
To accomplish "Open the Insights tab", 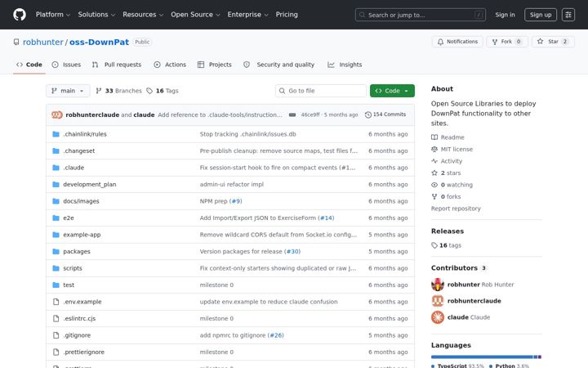I will coord(345,65).
